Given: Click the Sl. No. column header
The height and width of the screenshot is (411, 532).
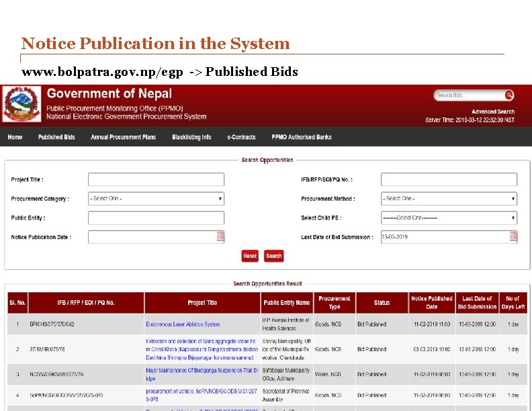Looking at the screenshot, I should click(x=17, y=303).
